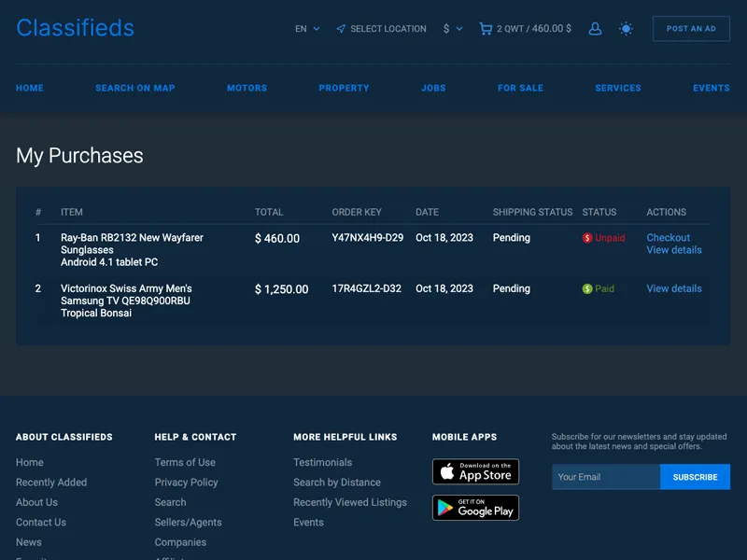The image size is (747, 560).
Task: Open the Jobs category
Action: [433, 88]
